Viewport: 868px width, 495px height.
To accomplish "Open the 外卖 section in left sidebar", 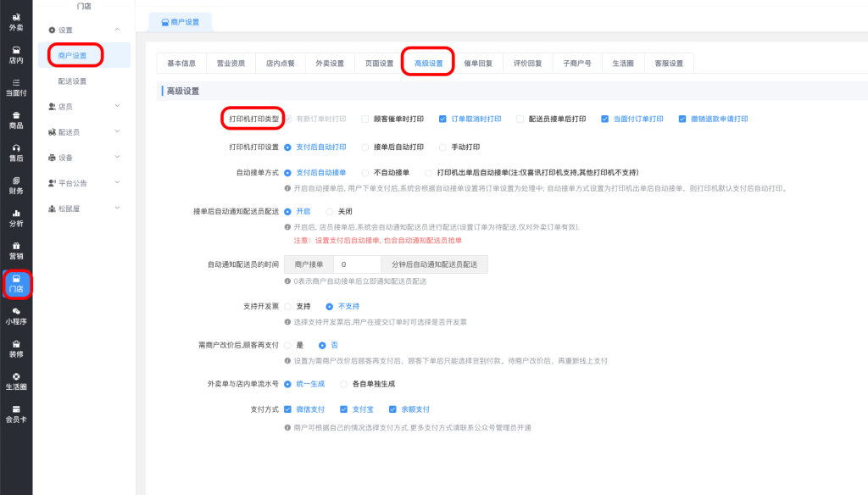I will (x=16, y=21).
